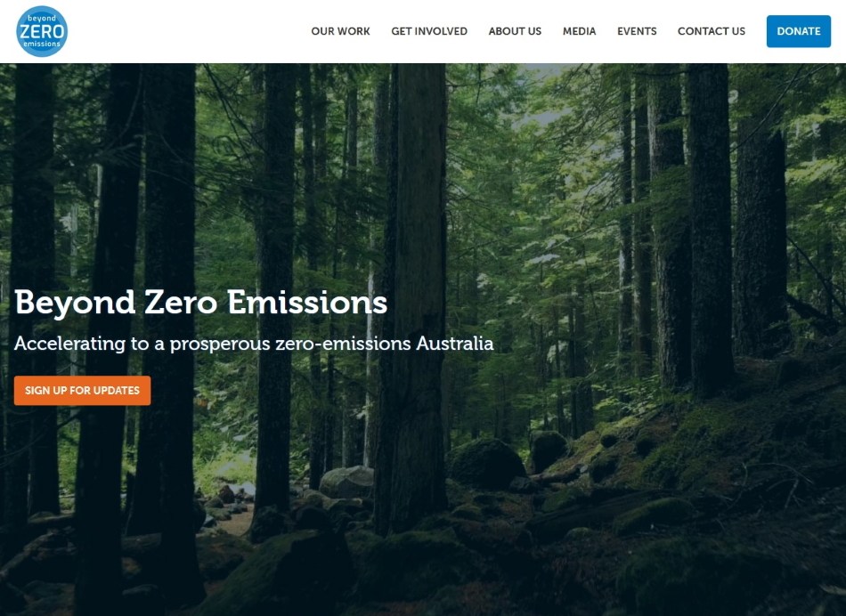
Task: Select MEDIA in the navigation bar
Action: pos(579,31)
